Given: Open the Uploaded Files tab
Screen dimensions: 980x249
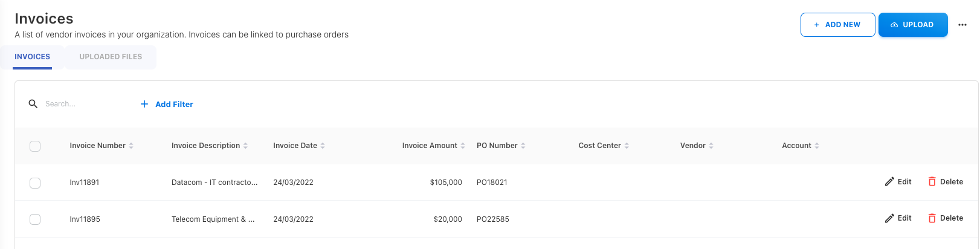Looking at the screenshot, I should 111,57.
